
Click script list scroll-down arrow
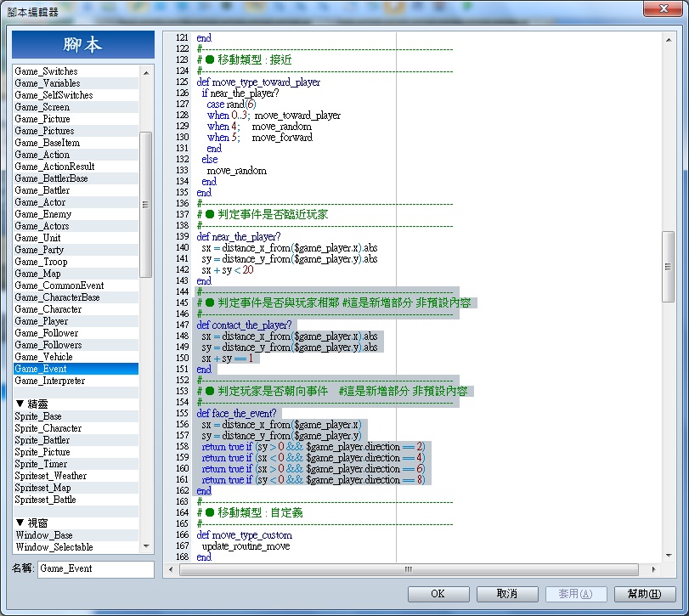146,546
